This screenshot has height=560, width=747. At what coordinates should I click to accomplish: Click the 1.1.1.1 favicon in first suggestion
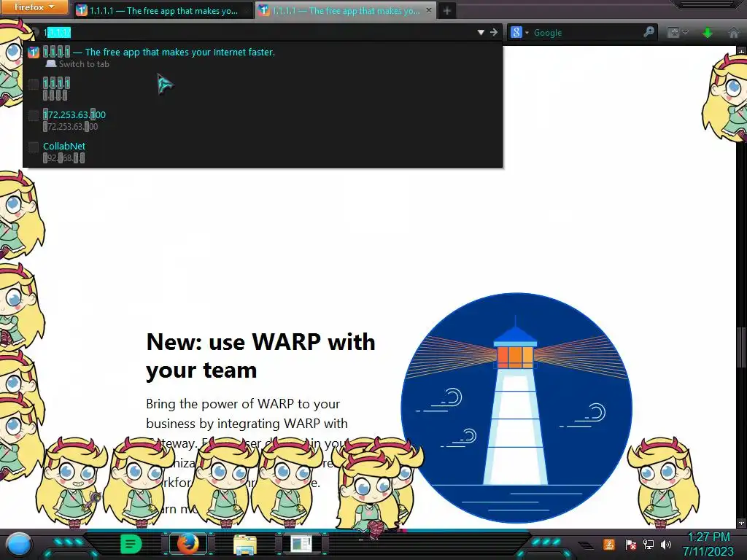(x=34, y=52)
